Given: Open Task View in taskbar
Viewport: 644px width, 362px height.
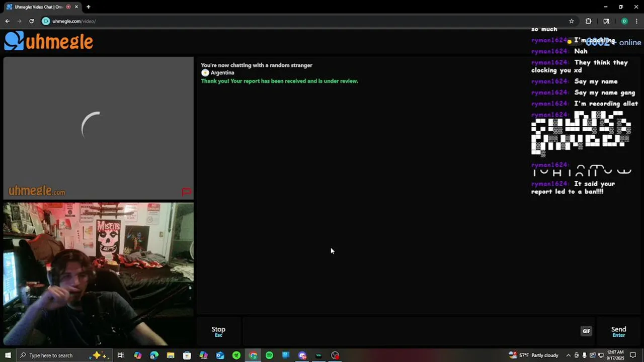Looking at the screenshot, I should click(121, 355).
